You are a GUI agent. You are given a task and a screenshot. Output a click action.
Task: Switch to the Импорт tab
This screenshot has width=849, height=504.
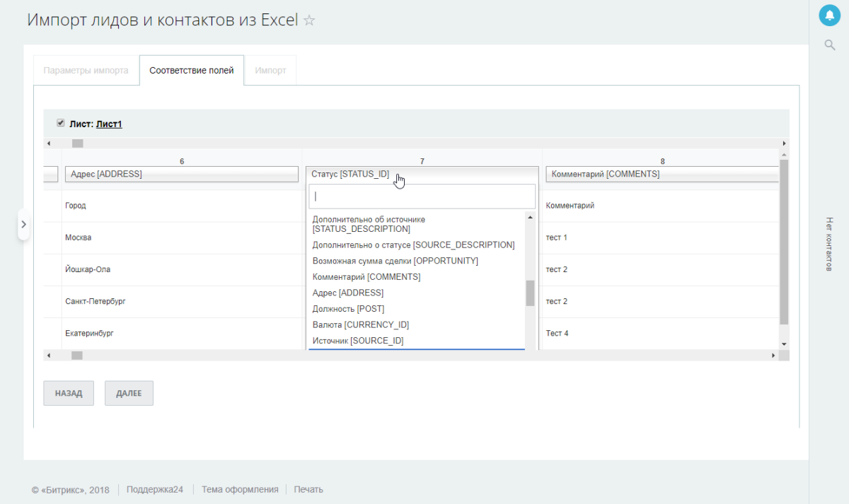[270, 70]
